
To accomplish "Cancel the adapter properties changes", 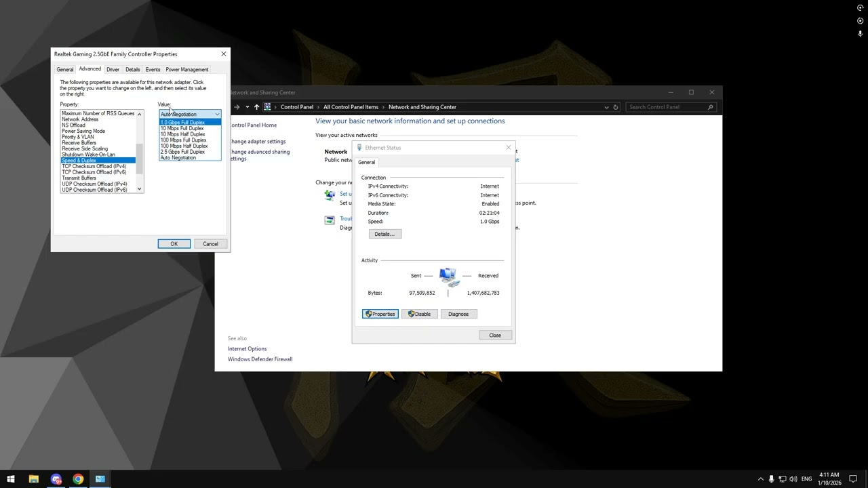I will [x=210, y=244].
